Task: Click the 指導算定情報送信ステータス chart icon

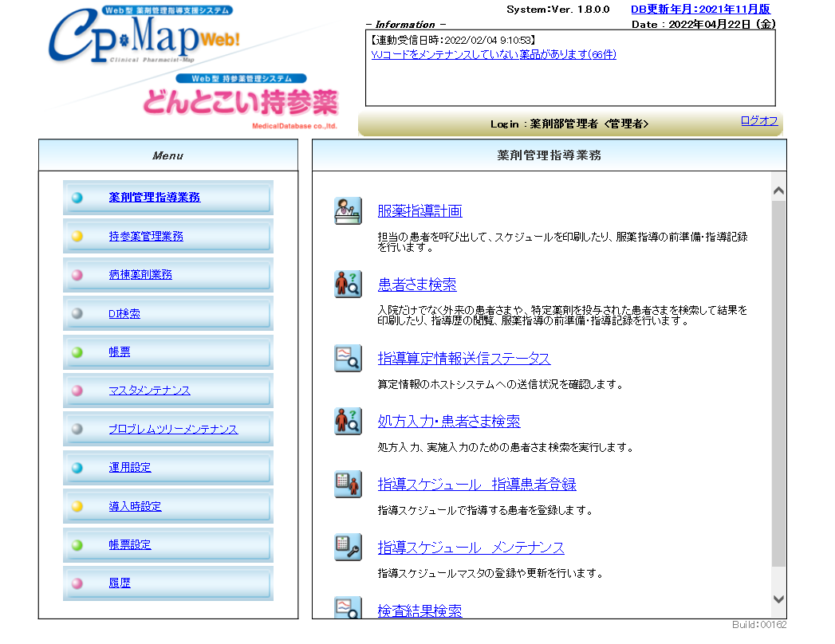Action: (x=348, y=358)
